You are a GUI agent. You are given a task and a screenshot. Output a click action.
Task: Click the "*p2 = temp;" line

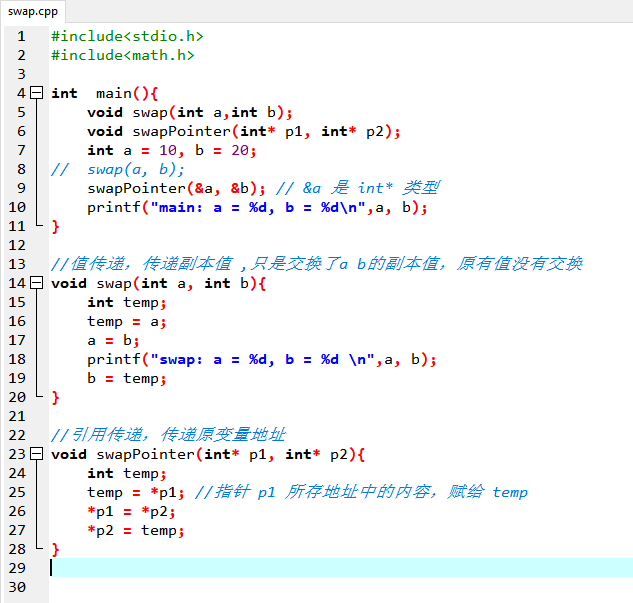(136, 530)
